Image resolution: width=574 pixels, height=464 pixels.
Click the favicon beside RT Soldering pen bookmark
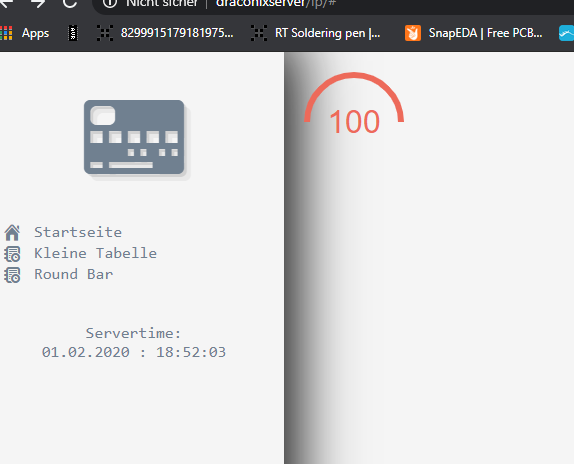coord(259,33)
